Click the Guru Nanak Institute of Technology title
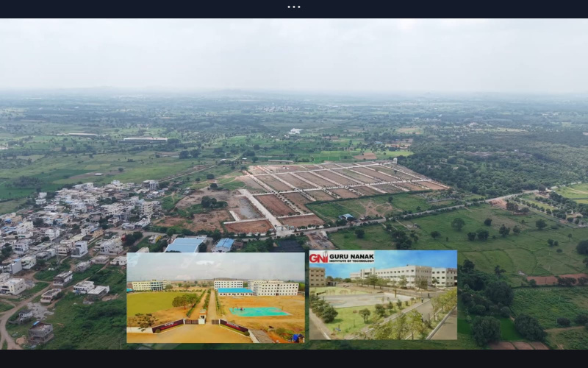 pos(351,258)
